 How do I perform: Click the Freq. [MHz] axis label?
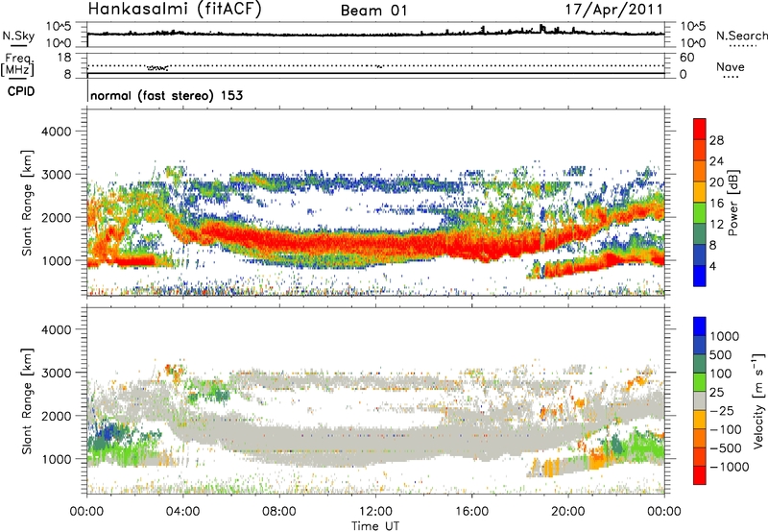click(x=17, y=64)
